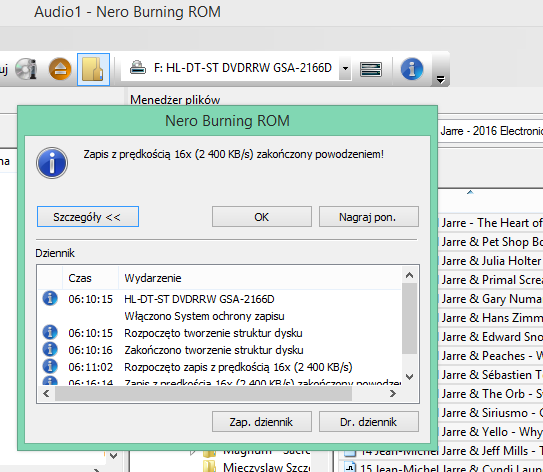Select track Jarre & Sébastien Tellier
Image resolution: width=543 pixels, height=472 pixels.
pos(491,375)
